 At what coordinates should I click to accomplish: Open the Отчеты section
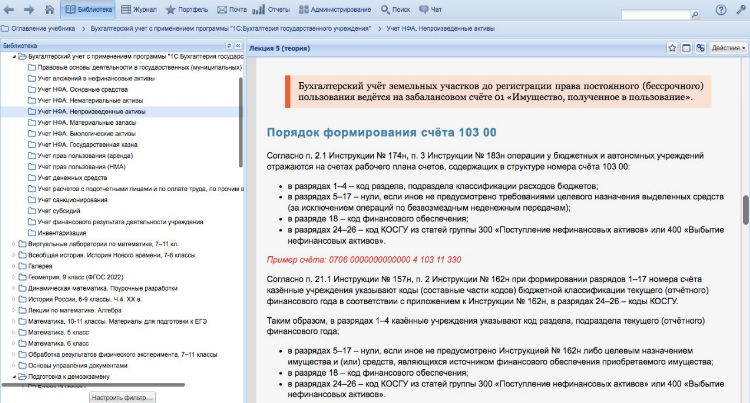pyautogui.click(x=271, y=10)
